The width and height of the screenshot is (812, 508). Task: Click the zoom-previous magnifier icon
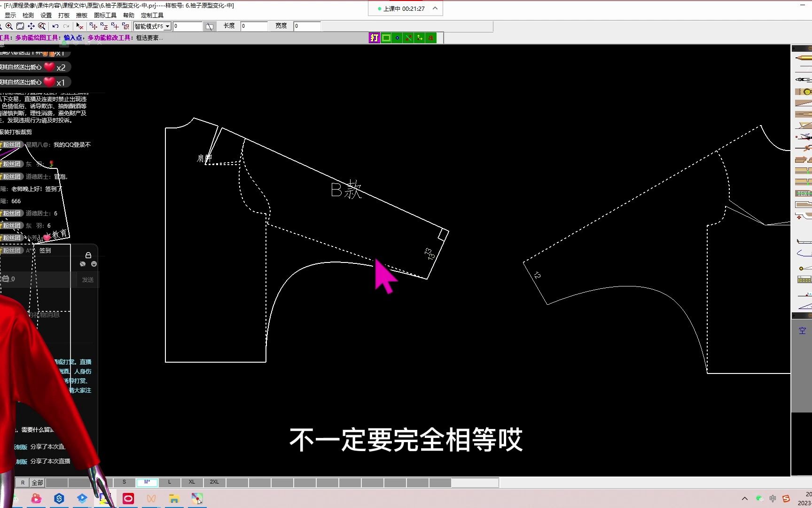[42, 26]
